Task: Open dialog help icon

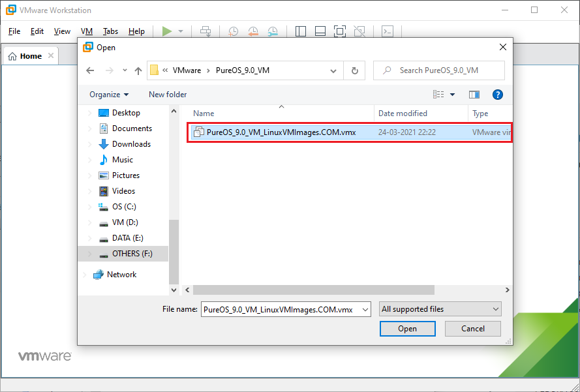Action: pos(498,95)
